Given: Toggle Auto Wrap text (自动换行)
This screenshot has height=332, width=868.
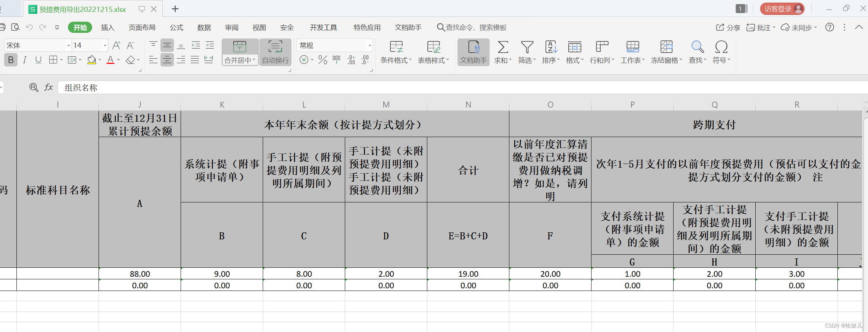Looking at the screenshot, I should point(275,52).
